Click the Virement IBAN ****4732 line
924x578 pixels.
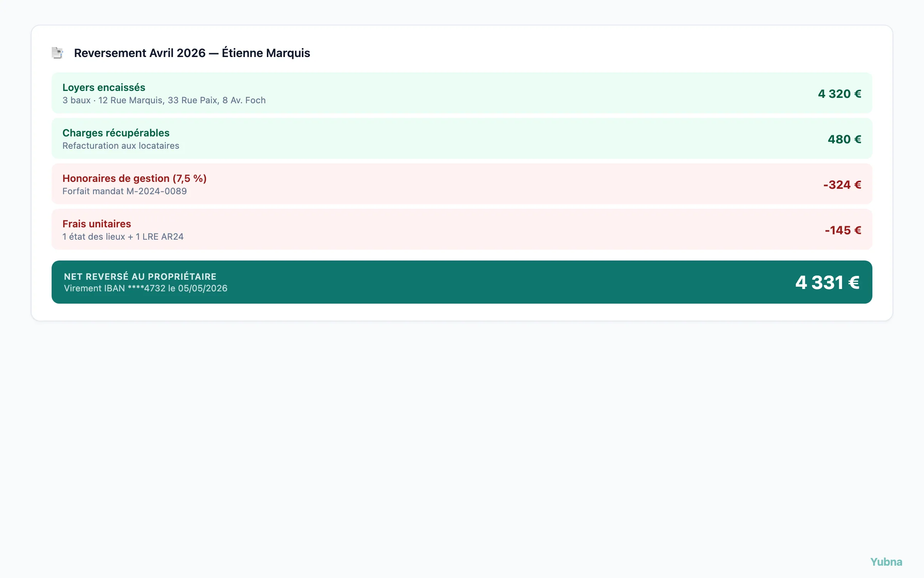(146, 288)
